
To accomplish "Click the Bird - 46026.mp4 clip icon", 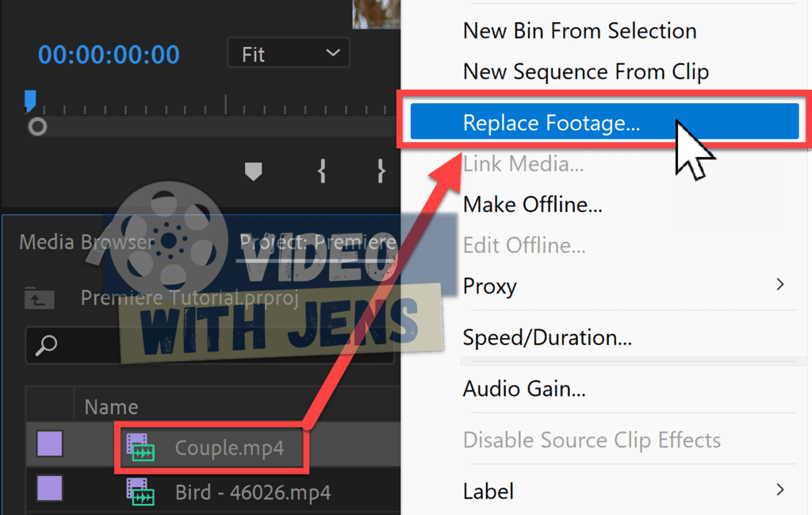I will (140, 492).
